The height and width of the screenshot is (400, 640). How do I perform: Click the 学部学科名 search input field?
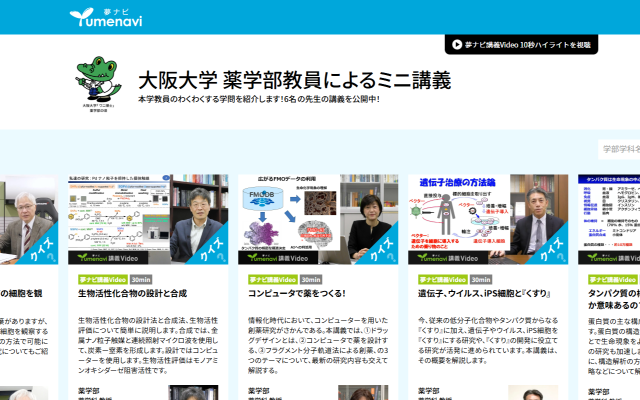619,150
